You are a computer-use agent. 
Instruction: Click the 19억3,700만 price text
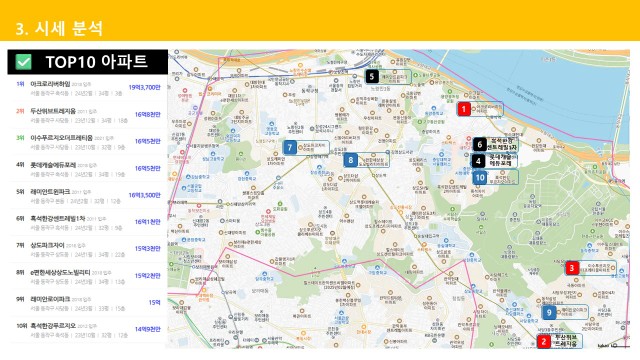[144, 87]
